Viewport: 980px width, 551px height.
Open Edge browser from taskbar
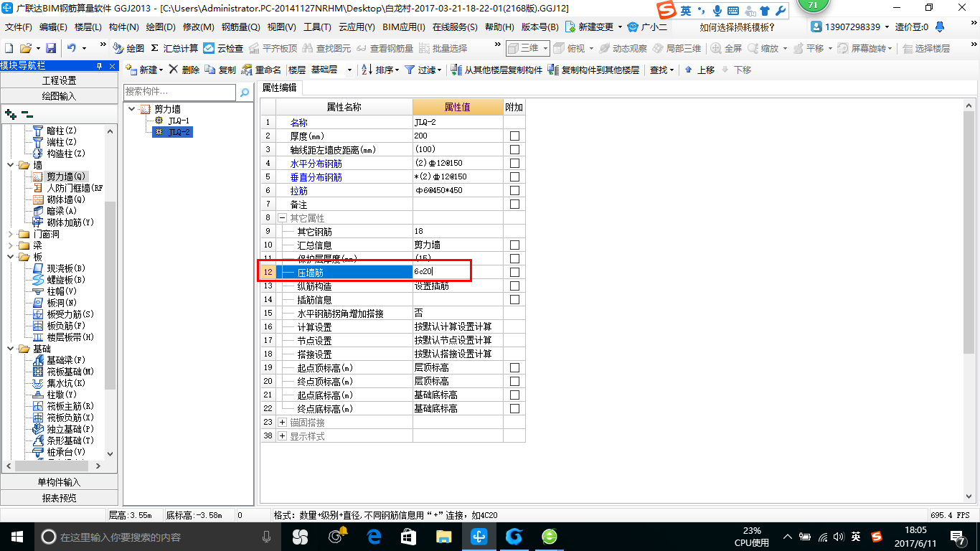[374, 537]
